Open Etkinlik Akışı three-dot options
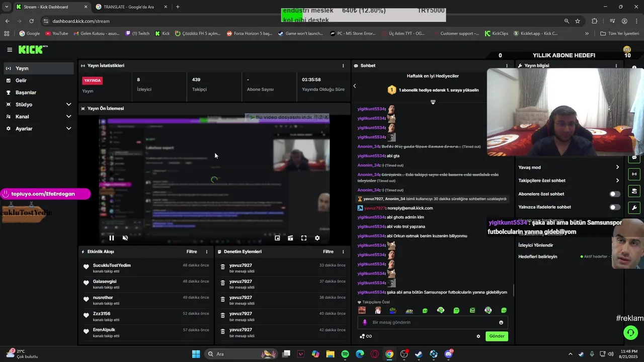 coord(206,252)
